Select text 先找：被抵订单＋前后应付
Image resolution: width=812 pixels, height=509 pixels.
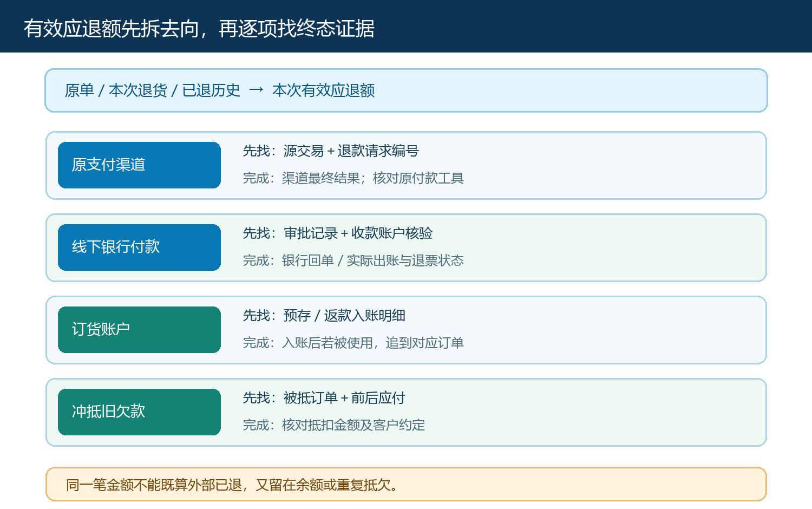[x=324, y=398]
